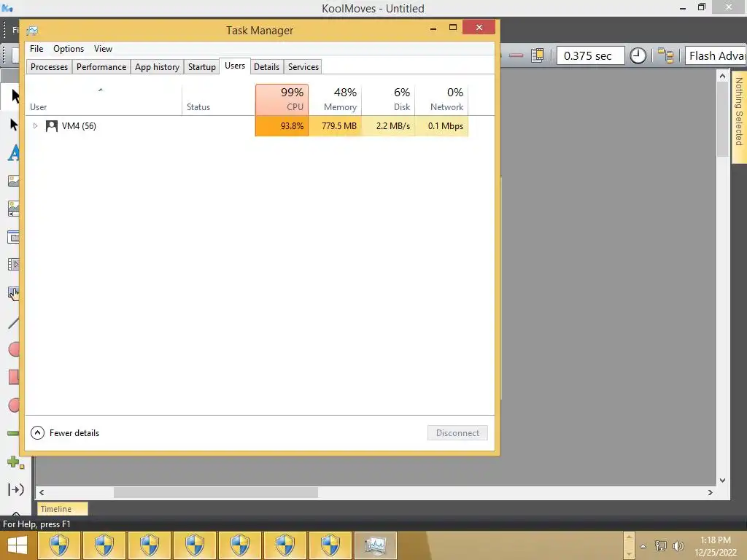This screenshot has width=747, height=560.
Task: Click the horizontal scrollbar right arrow
Action: click(711, 493)
